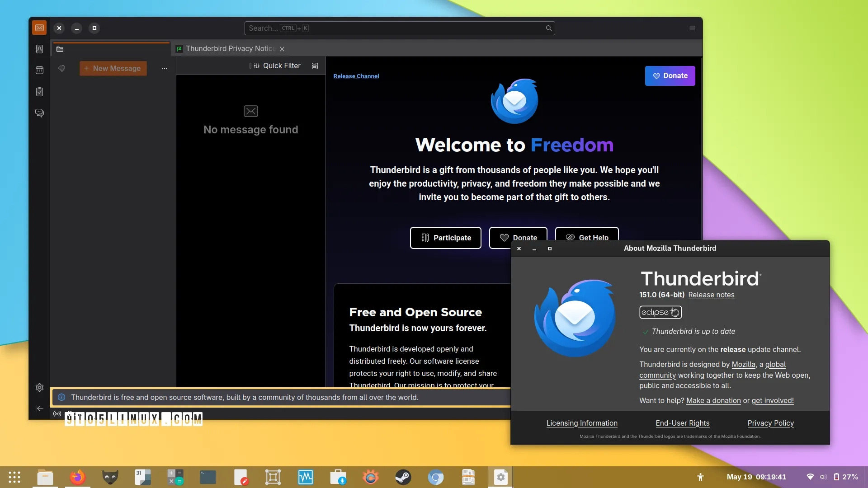Click the volume indicator in tray
The height and width of the screenshot is (488, 868).
pos(823,477)
